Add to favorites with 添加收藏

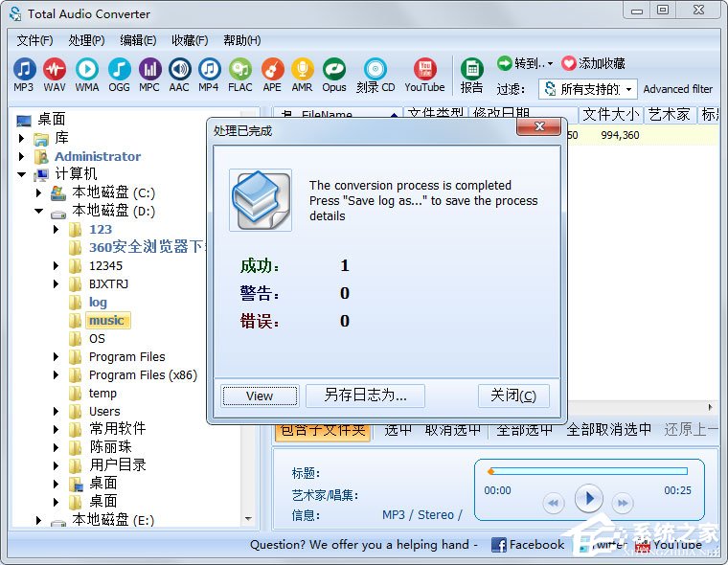point(593,63)
